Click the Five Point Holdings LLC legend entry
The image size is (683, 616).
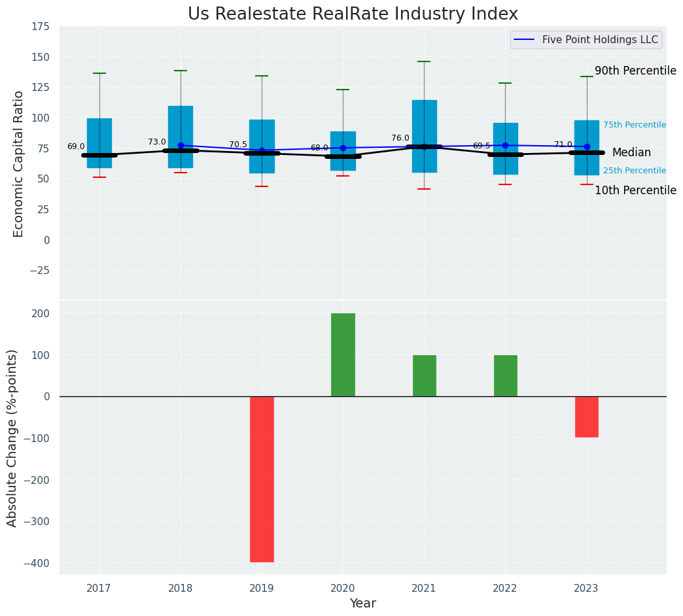[600, 40]
